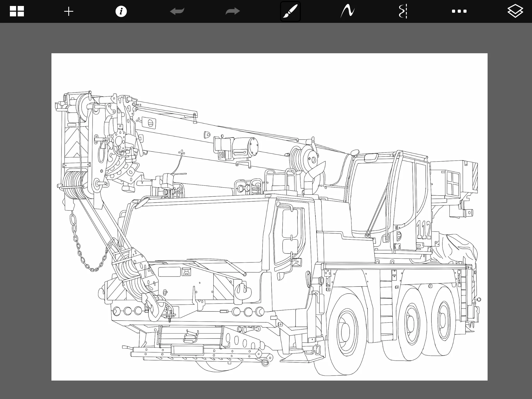Viewport: 532px width, 399px height.
Task: Tap the gray area left of canvas
Action: (25, 208)
